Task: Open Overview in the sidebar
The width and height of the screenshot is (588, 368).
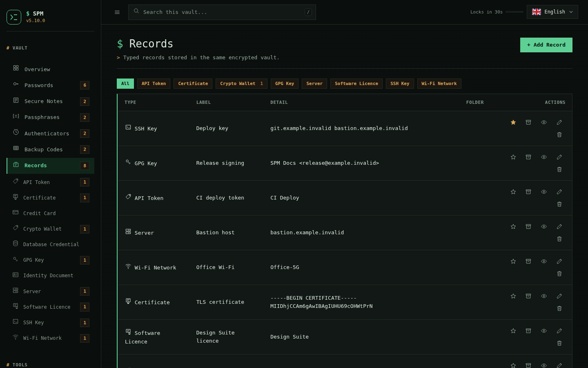Action: (51, 69)
